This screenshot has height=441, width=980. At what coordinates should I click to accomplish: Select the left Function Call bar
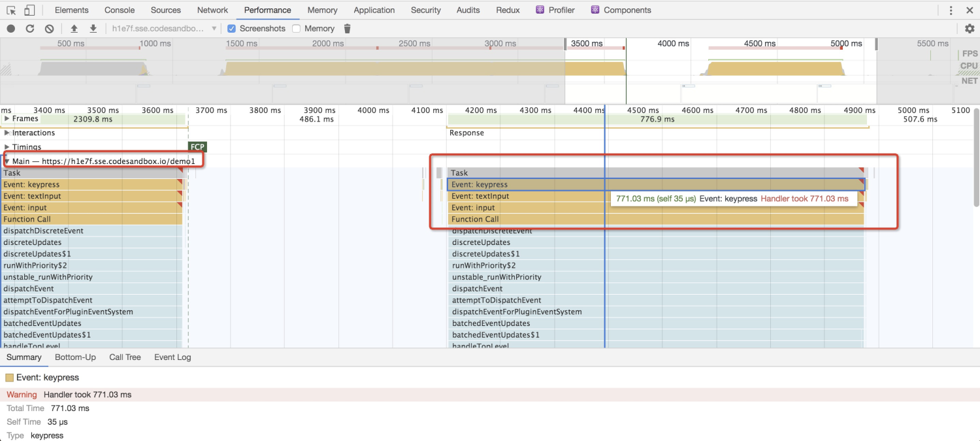91,220
